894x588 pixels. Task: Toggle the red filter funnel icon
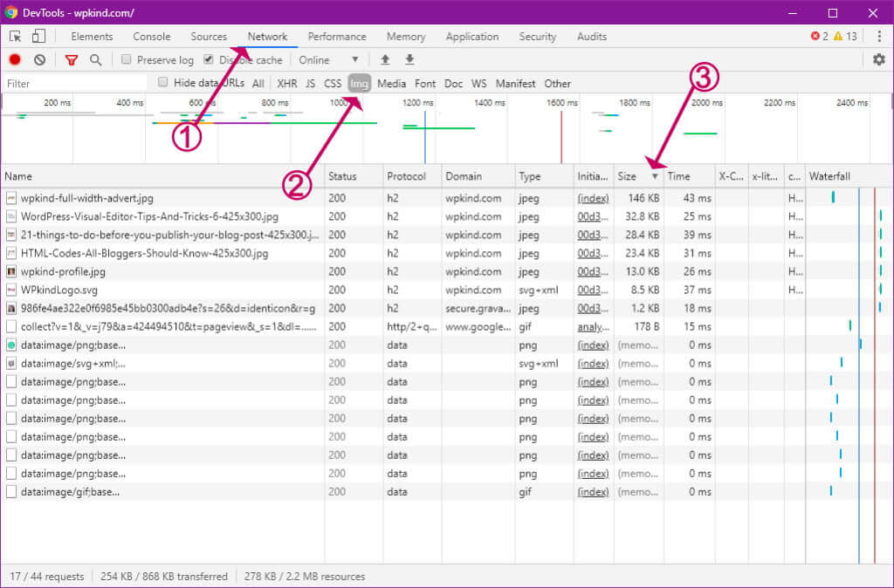click(x=72, y=60)
